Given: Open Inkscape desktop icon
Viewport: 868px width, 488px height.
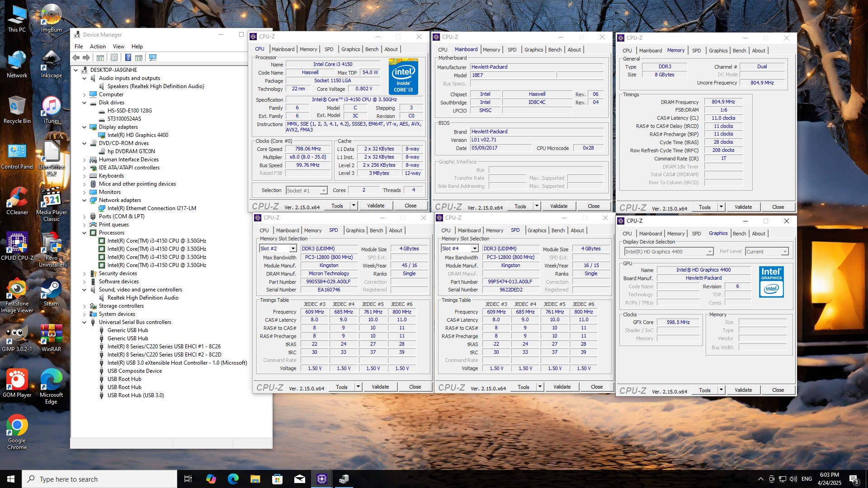Looking at the screenshot, I should pyautogui.click(x=51, y=64).
